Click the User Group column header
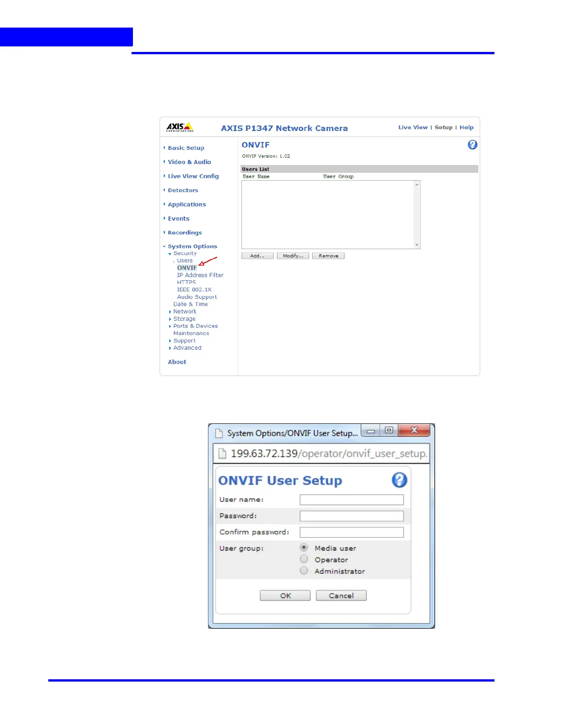The width and height of the screenshot is (563, 728). pos(339,176)
